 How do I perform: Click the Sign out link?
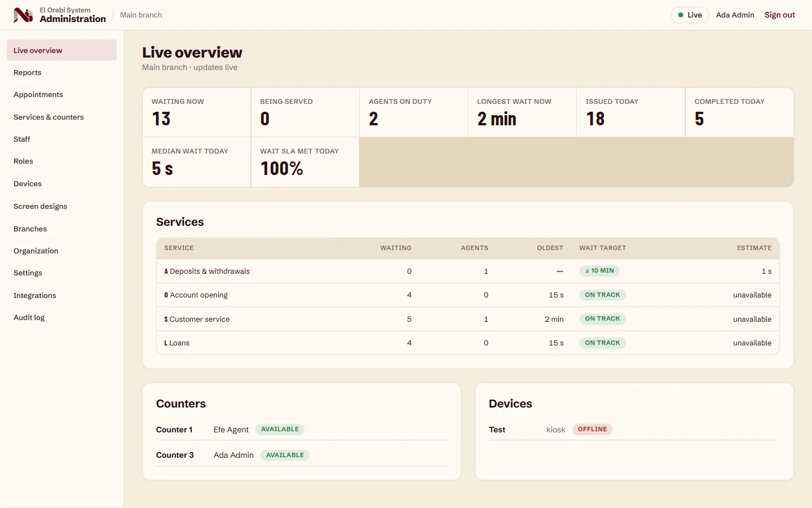click(780, 15)
